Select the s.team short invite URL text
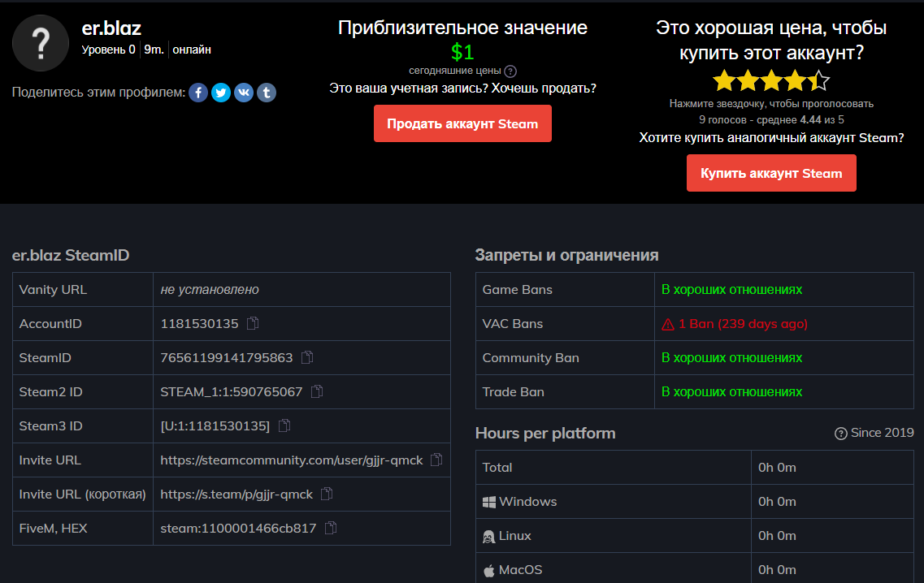The height and width of the screenshot is (583, 924). click(236, 494)
